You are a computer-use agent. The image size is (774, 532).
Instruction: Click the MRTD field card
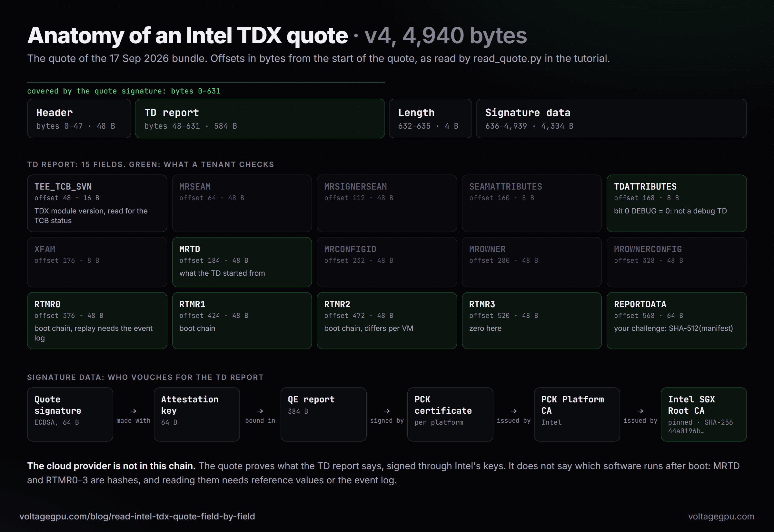[242, 262]
